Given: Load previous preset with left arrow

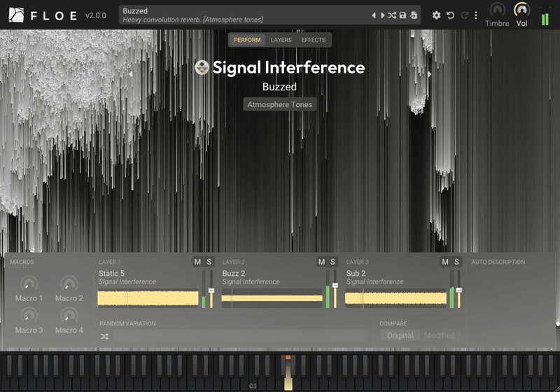Looking at the screenshot, I should [x=374, y=15].
